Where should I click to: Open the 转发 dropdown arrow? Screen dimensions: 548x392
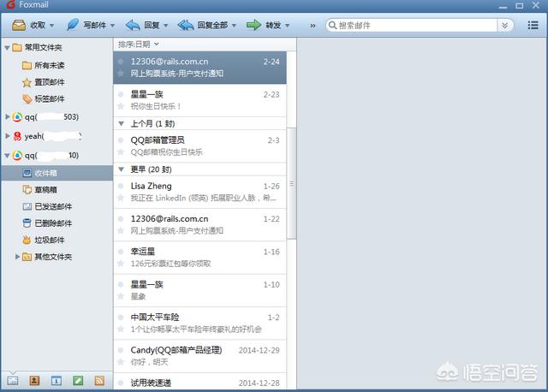tap(288, 26)
